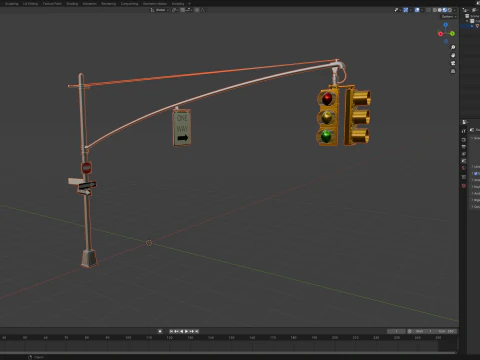Viewport: 480px width, 360px height.
Task: Switch to the UV Editing workspace tab
Action: (30, 4)
